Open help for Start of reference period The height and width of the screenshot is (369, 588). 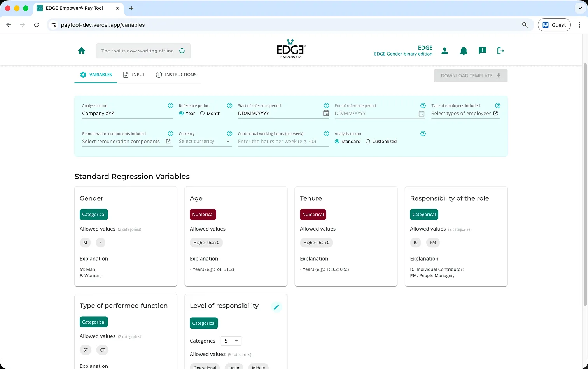click(x=326, y=105)
